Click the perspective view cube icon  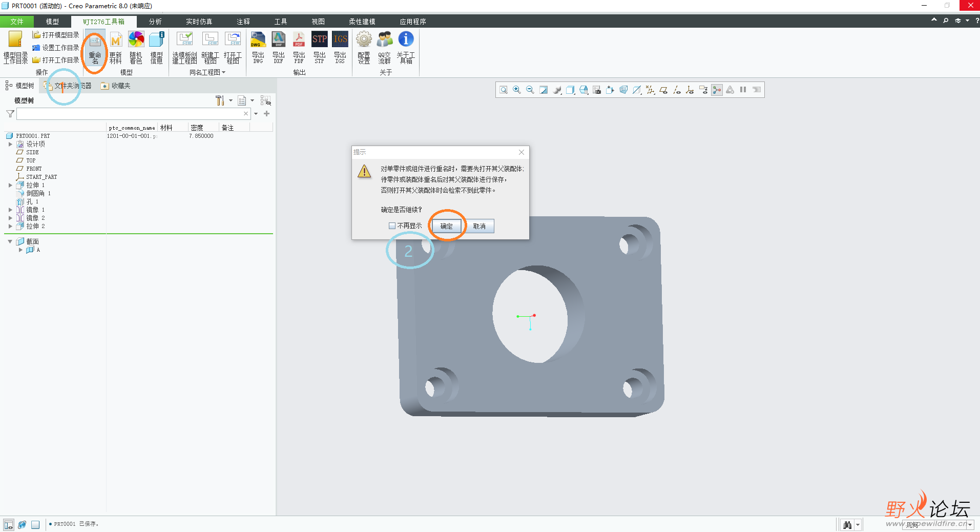[x=623, y=90]
